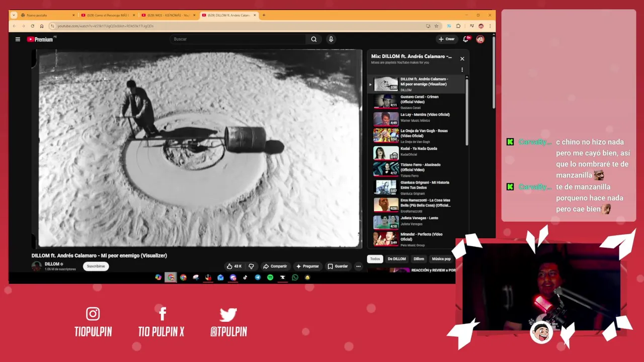This screenshot has width=644, height=362.
Task: Open the YouTube hamburger guide menu
Action: [x=18, y=39]
